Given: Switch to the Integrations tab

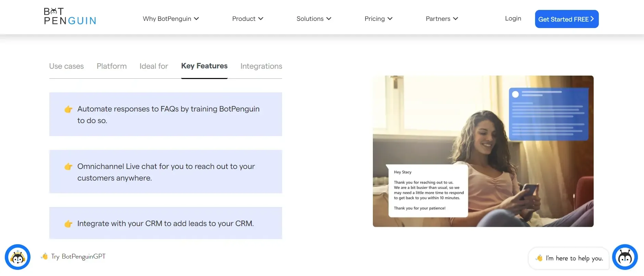Looking at the screenshot, I should click(261, 66).
